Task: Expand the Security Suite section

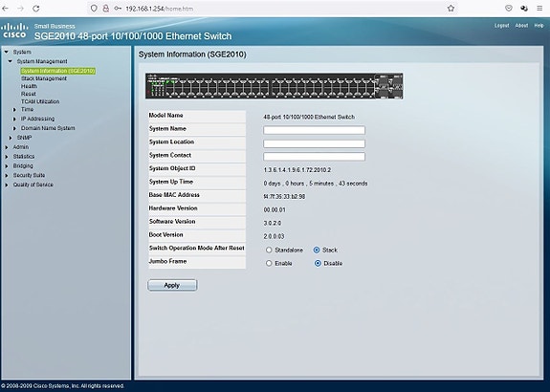Action: [29, 175]
